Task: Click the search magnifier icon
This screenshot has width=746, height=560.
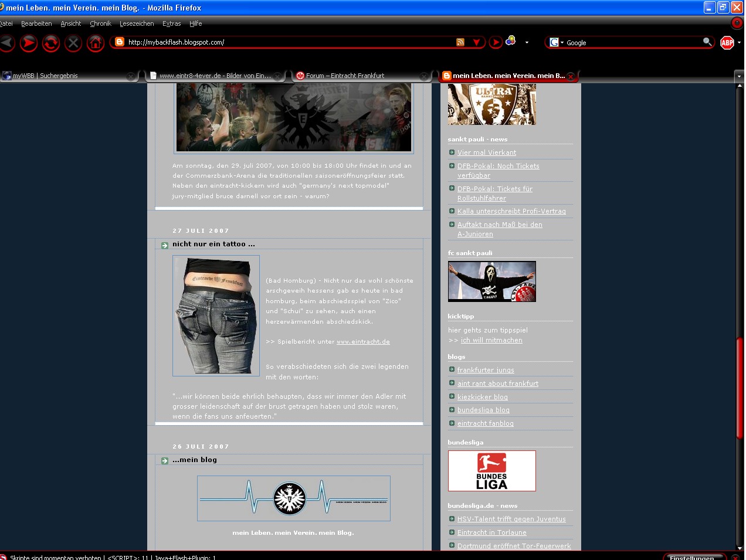Action: [707, 42]
